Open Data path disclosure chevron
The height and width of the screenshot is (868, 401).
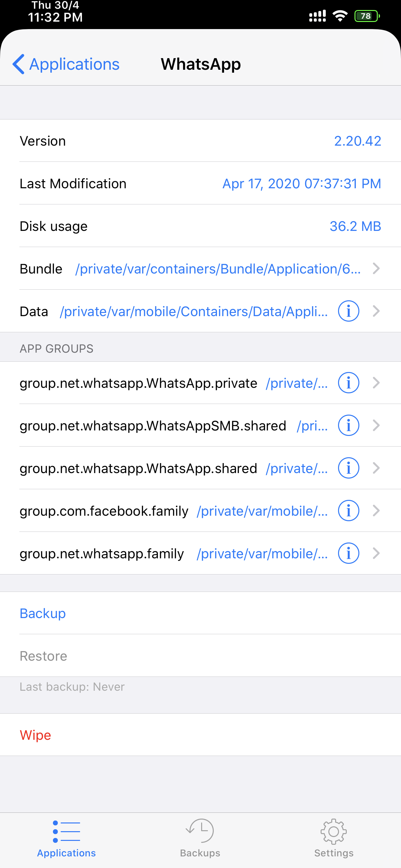tap(376, 311)
